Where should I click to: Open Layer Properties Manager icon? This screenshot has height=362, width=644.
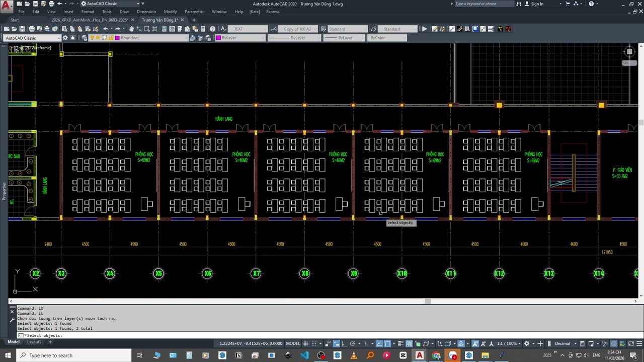pos(85,38)
